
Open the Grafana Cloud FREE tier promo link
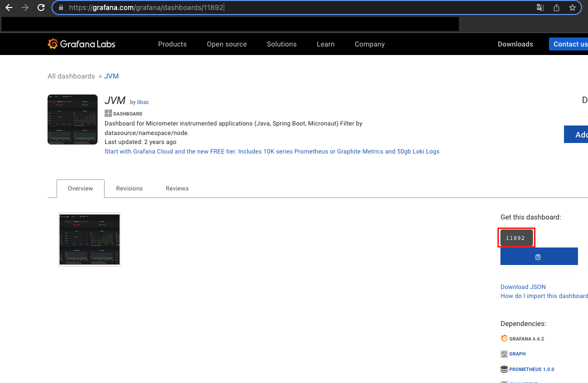[272, 151]
